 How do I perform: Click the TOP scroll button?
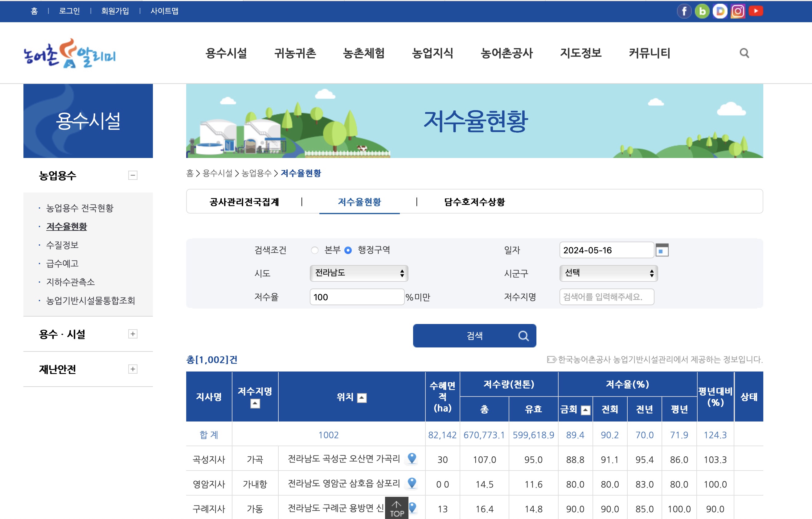pyautogui.click(x=397, y=507)
